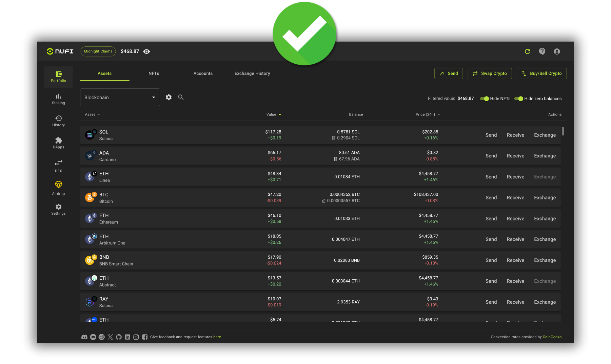
Task: Open History in the sidebar
Action: pyautogui.click(x=58, y=121)
